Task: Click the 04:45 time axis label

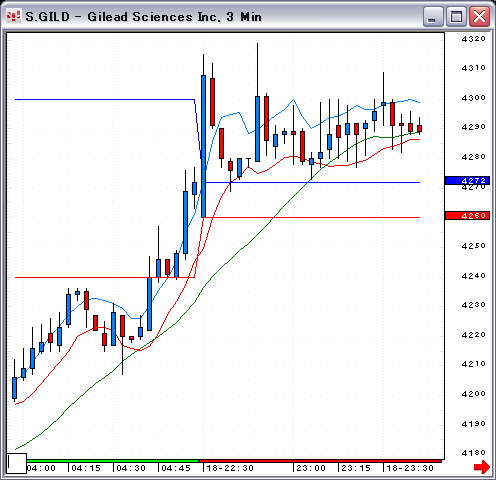Action: (176, 468)
